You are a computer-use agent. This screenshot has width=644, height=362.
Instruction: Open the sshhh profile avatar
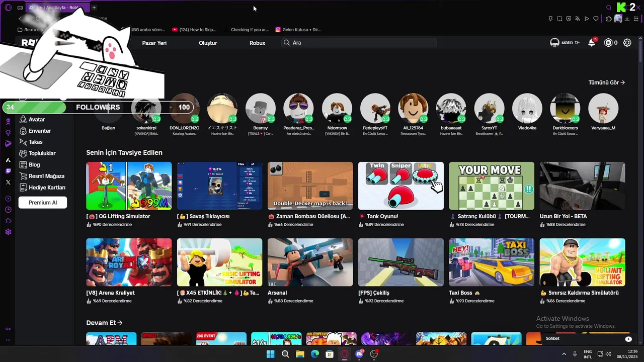click(x=554, y=43)
